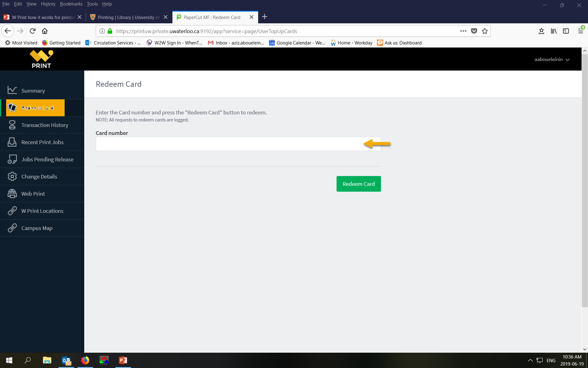Viewport: 588px width, 368px height.
Task: Open the Summary chart icon in sidebar
Action: pyautogui.click(x=12, y=90)
